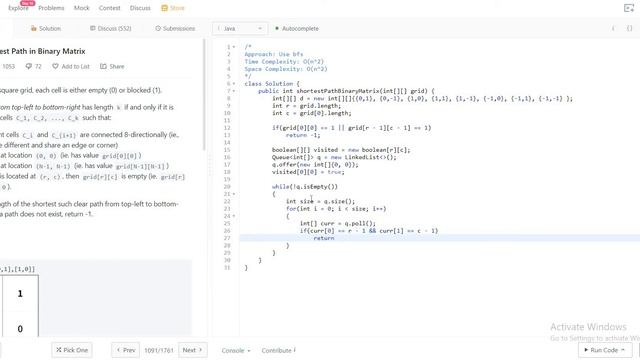This screenshot has width=640, height=360.
Task: Open the Problems menu item
Action: [51, 8]
